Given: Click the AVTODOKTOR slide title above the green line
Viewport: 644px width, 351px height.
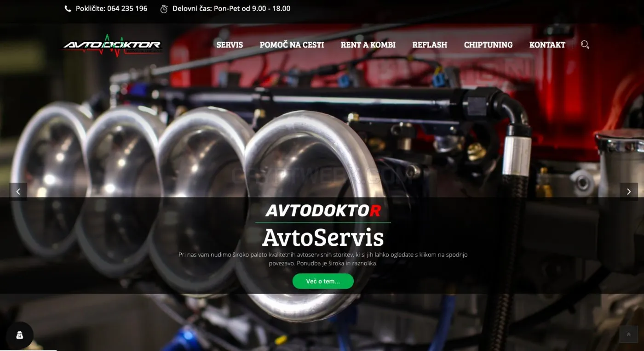Looking at the screenshot, I should pos(323,211).
